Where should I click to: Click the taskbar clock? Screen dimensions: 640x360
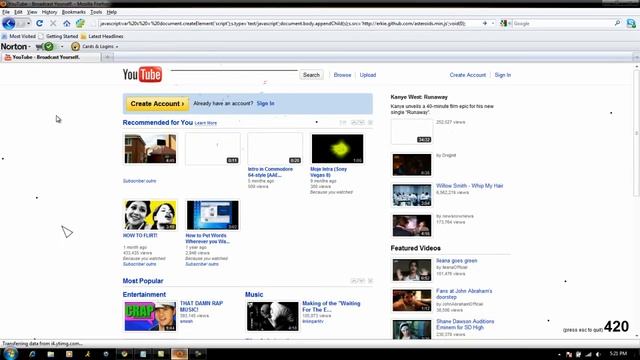pos(618,353)
